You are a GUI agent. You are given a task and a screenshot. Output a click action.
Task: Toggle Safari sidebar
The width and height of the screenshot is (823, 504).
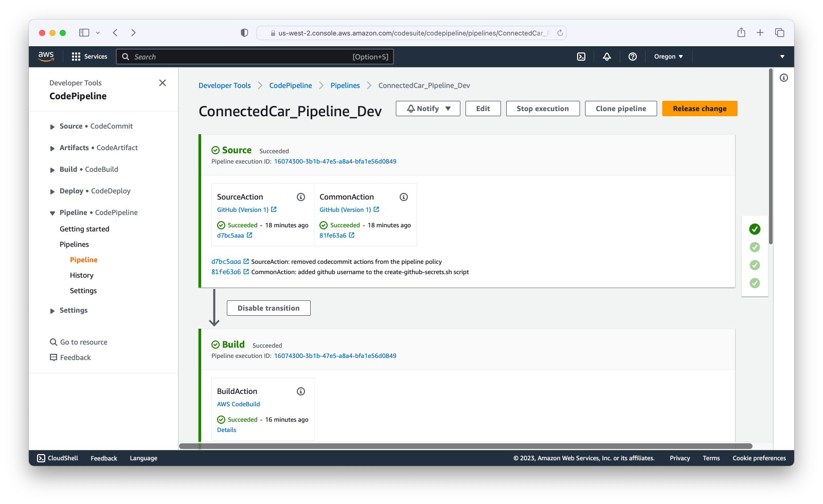(x=84, y=32)
